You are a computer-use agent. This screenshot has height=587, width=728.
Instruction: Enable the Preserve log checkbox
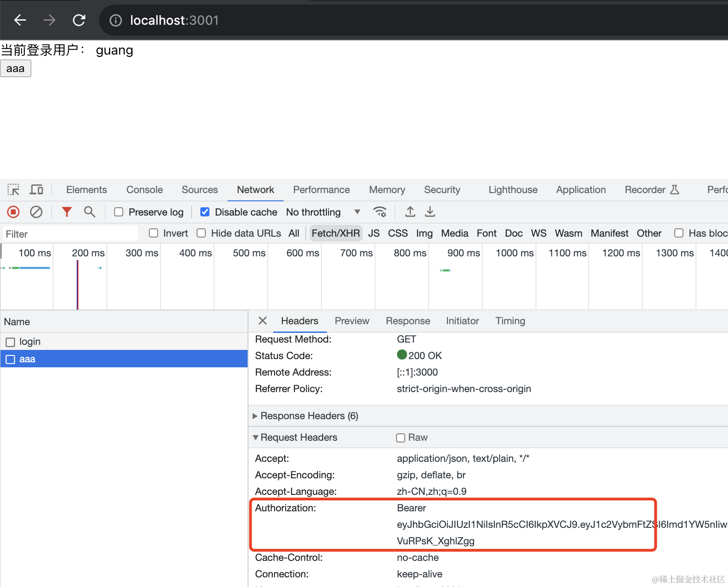(119, 212)
